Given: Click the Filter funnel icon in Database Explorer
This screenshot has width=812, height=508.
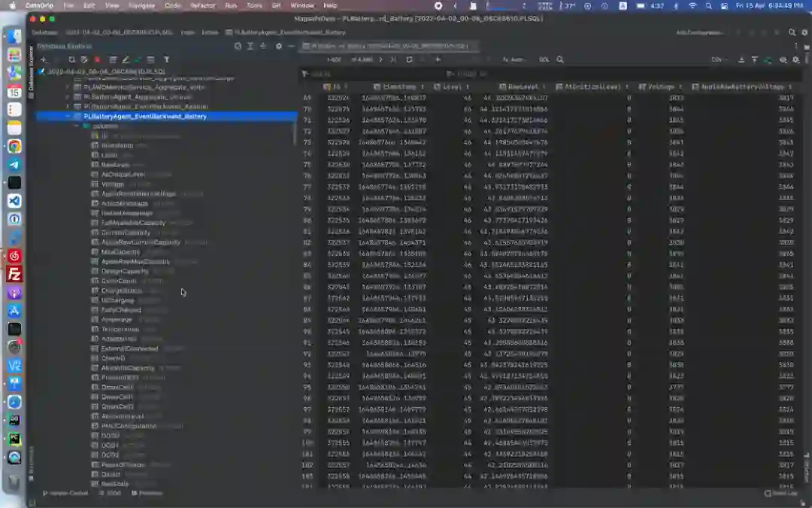Looking at the screenshot, I should (166, 59).
